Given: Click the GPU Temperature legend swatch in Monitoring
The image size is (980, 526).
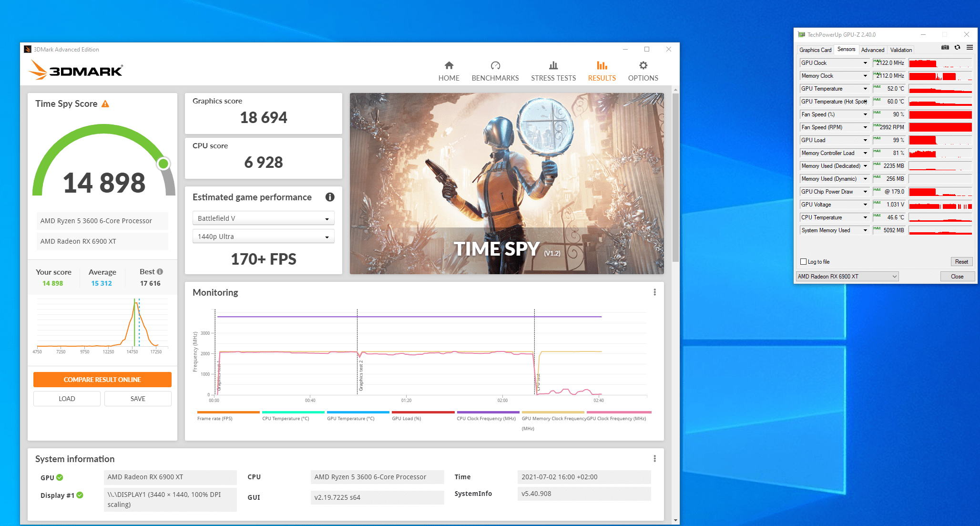Looking at the screenshot, I should pos(358,412).
